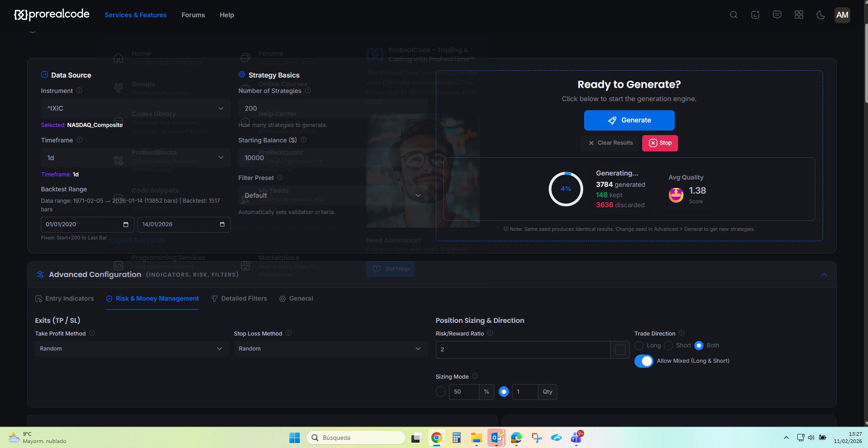Open the Help menu
This screenshot has height=448, width=868.
[x=227, y=15]
